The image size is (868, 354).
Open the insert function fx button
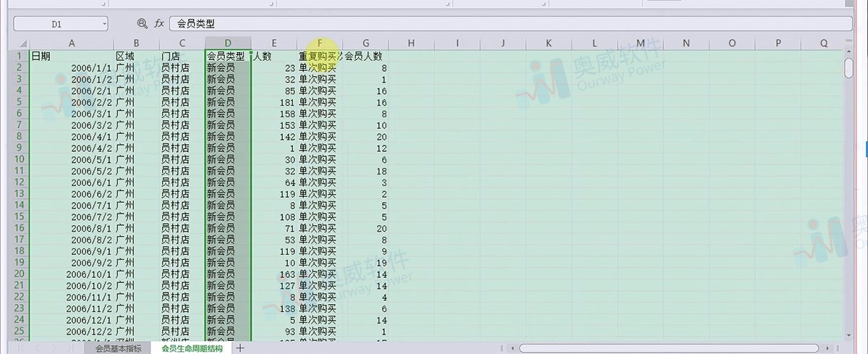pos(159,24)
